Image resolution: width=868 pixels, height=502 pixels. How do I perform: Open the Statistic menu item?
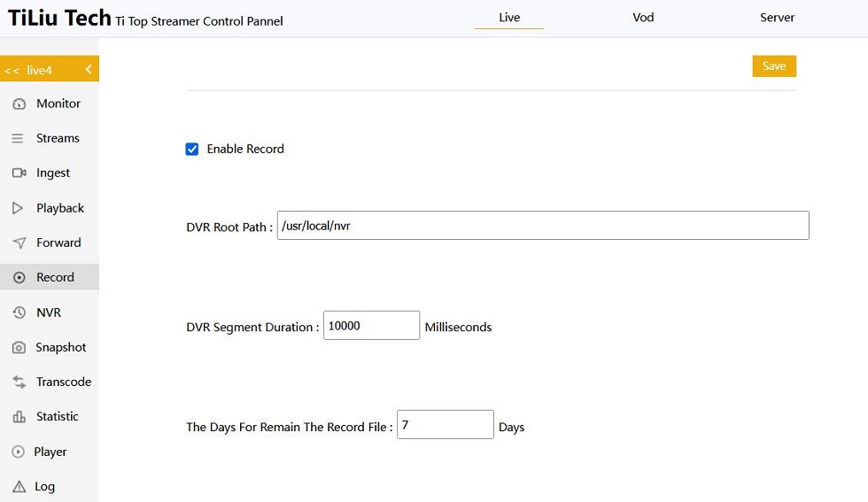(50, 416)
